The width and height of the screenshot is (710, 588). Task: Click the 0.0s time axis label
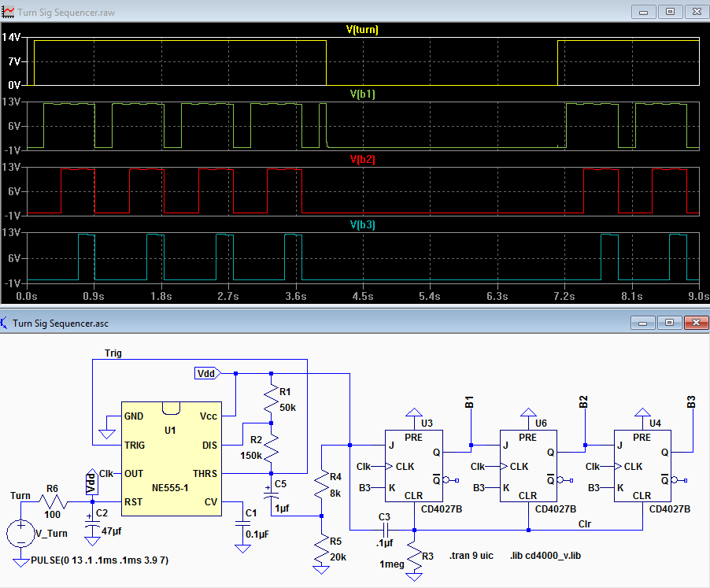click(27, 297)
